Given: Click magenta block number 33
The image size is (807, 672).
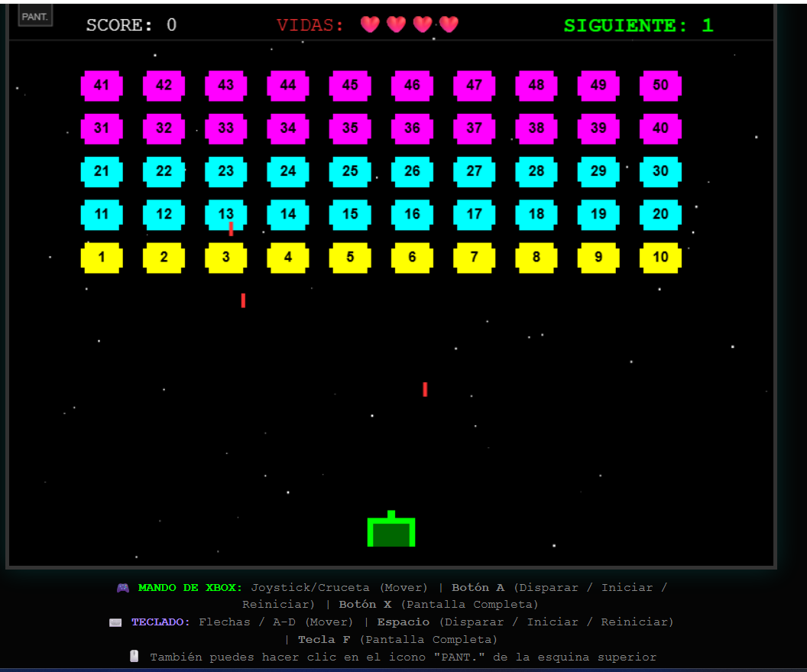Looking at the screenshot, I should tap(226, 128).
